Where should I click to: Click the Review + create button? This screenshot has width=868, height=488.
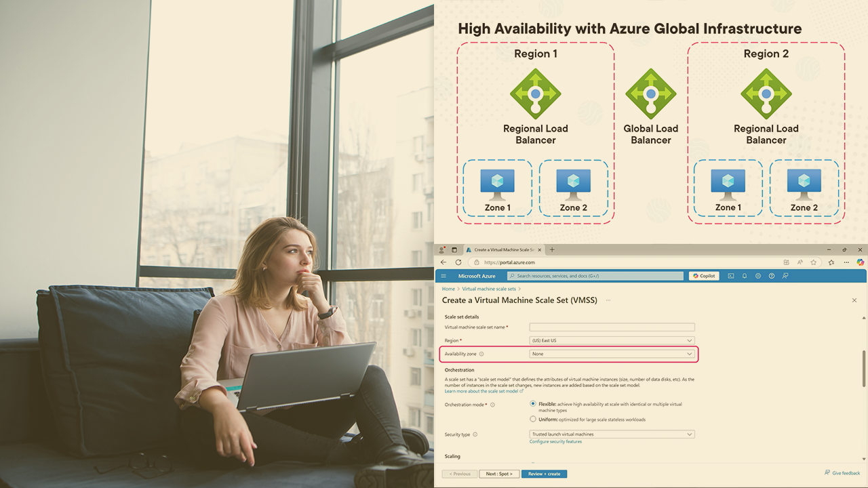coord(544,474)
